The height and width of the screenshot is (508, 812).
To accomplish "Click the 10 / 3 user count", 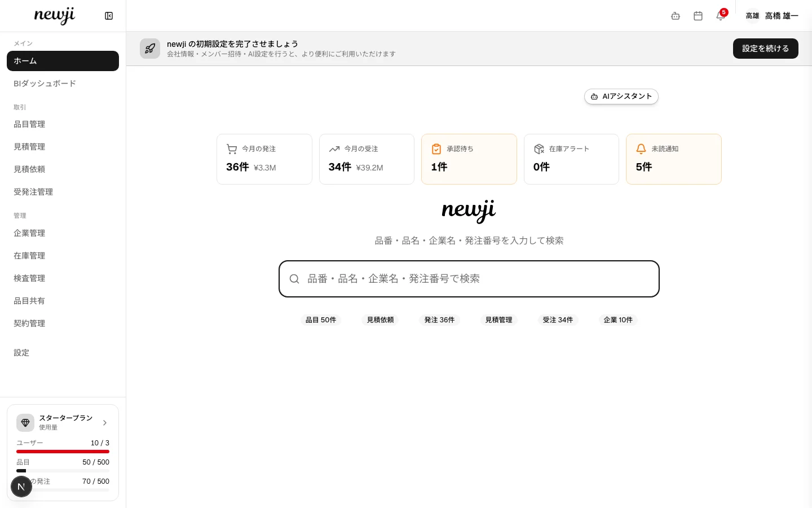I will pos(100,443).
